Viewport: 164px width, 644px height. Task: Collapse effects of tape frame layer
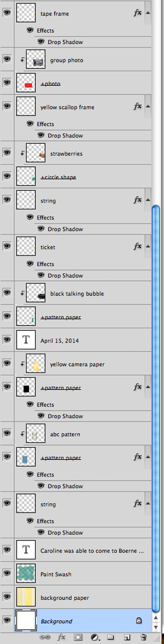148,13
